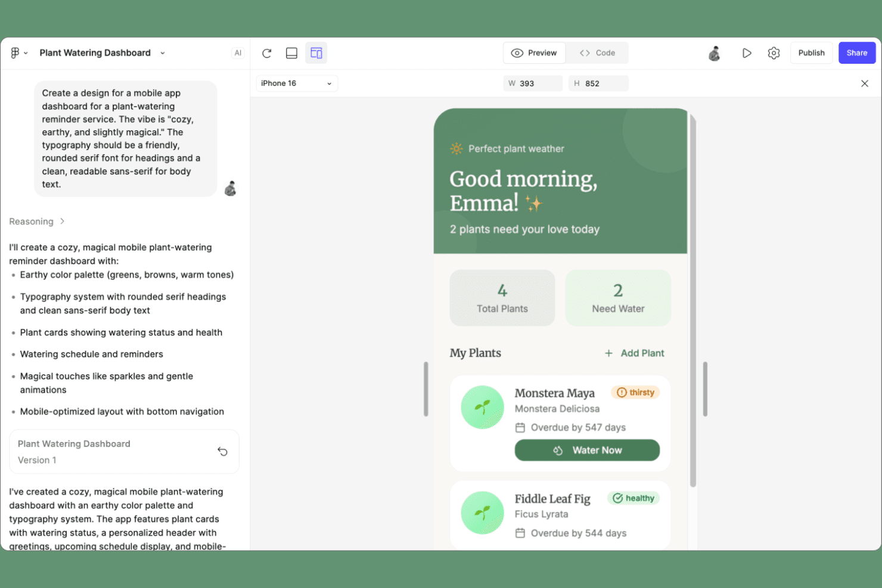The width and height of the screenshot is (882, 588).
Task: Select the Plant Watering Dashboard Version 1 card
Action: (x=124, y=452)
